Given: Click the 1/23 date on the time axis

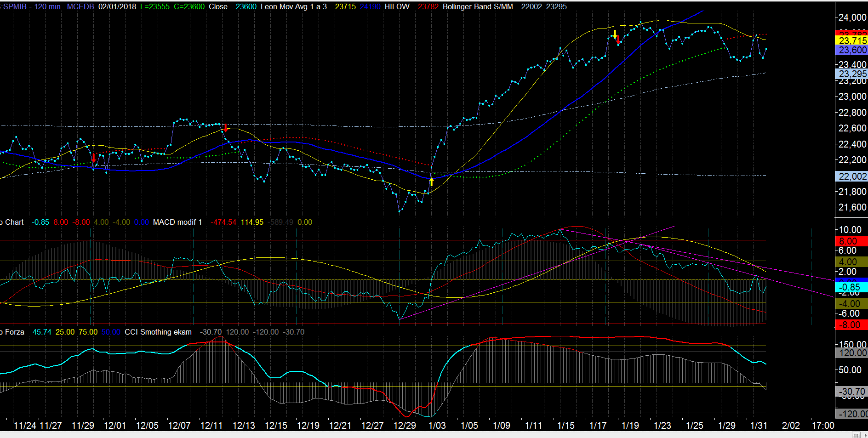Looking at the screenshot, I should pyautogui.click(x=662, y=425).
